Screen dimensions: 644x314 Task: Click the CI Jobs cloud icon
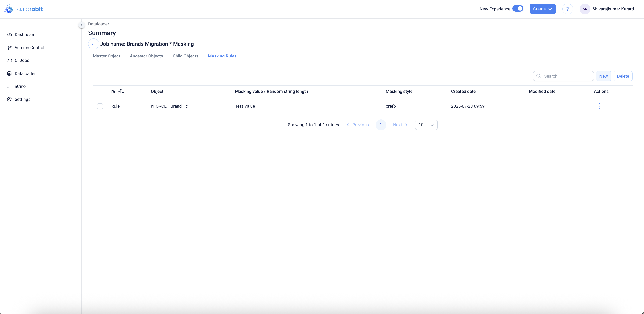click(x=9, y=60)
